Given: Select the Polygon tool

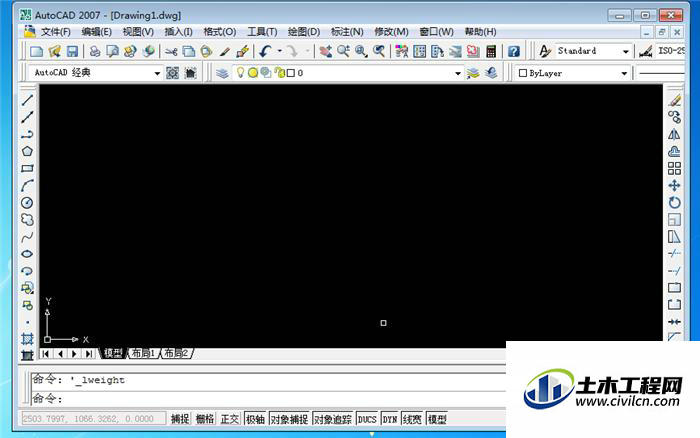Looking at the screenshot, I should 27,151.
